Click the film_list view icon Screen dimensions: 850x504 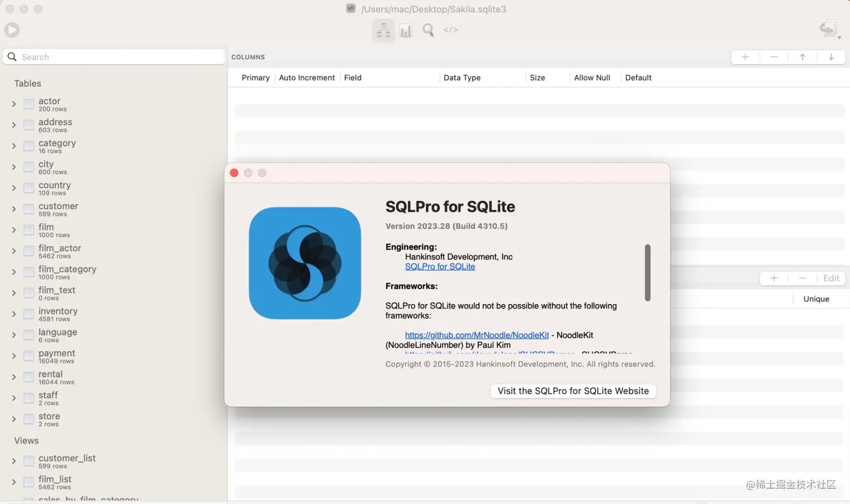coord(29,482)
